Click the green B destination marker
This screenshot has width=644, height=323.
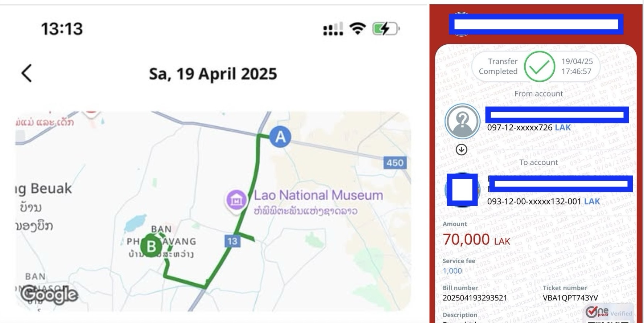[x=151, y=246]
